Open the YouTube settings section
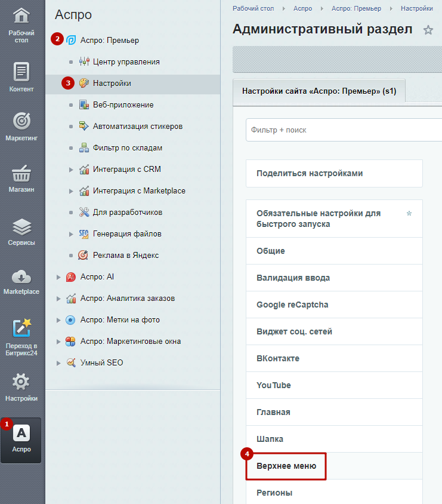 click(334, 385)
